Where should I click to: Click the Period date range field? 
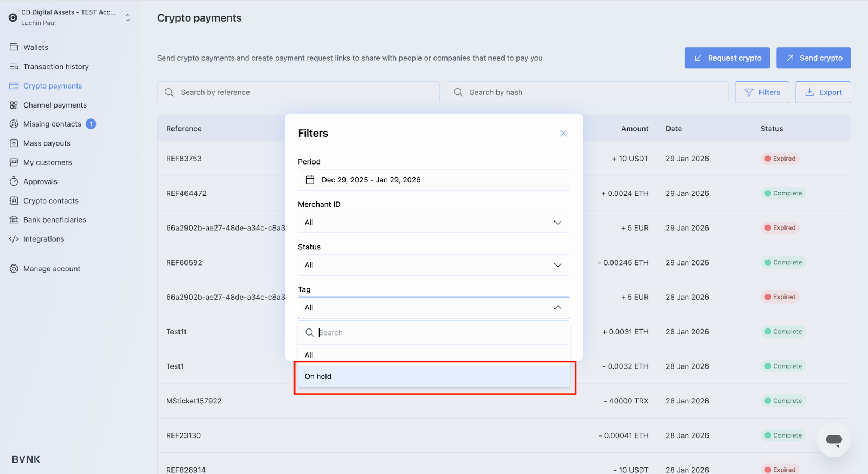click(x=433, y=180)
